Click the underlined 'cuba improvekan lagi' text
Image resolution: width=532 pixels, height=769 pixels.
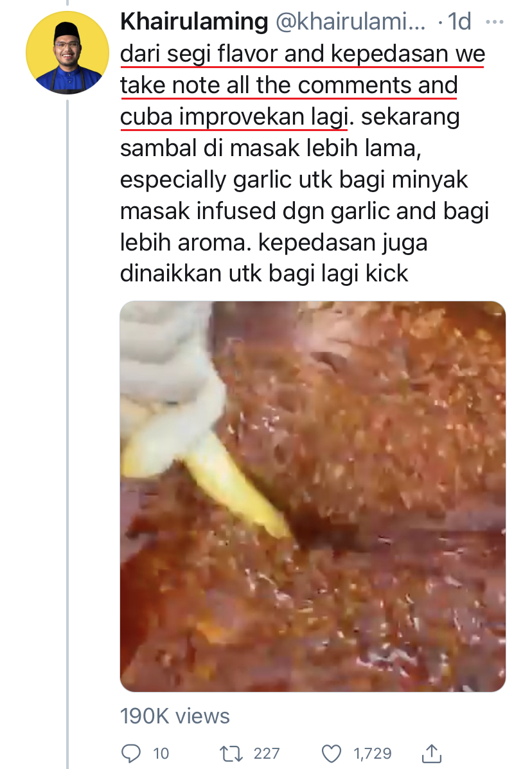pyautogui.click(x=235, y=117)
